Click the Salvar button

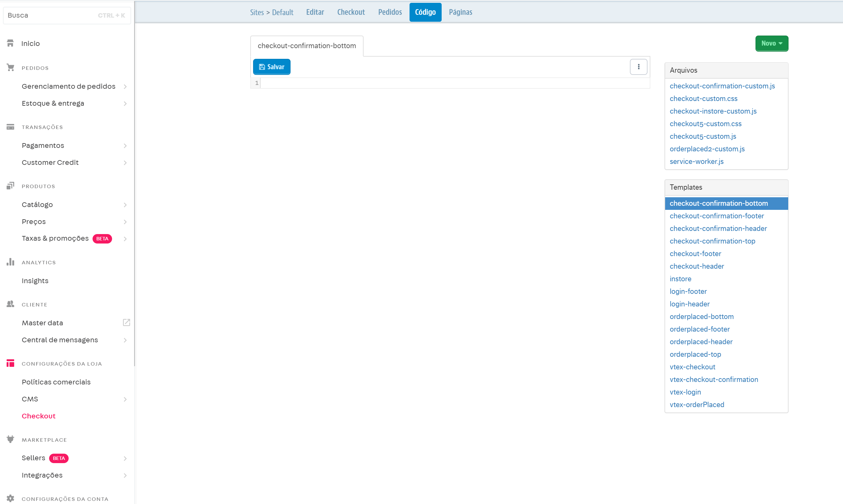click(x=271, y=67)
